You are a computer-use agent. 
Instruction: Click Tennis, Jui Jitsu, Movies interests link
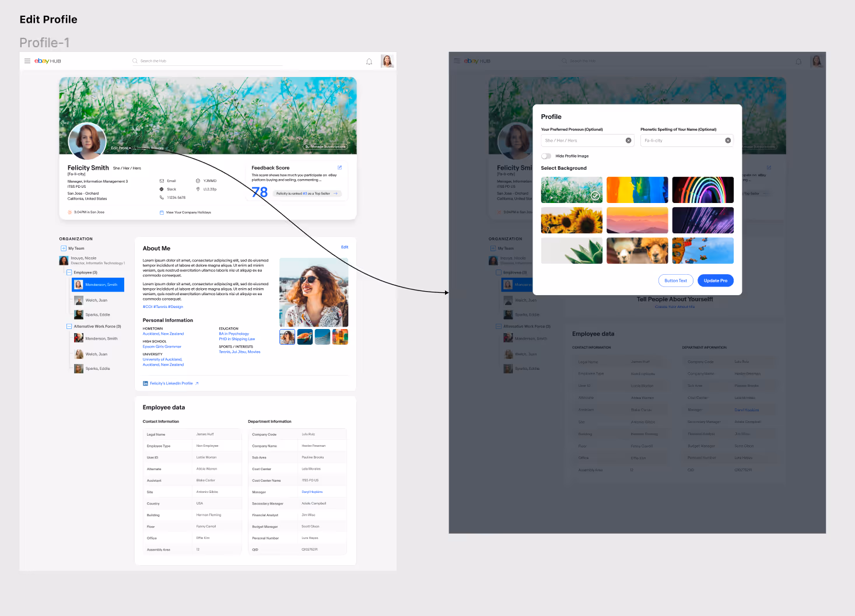(240, 352)
